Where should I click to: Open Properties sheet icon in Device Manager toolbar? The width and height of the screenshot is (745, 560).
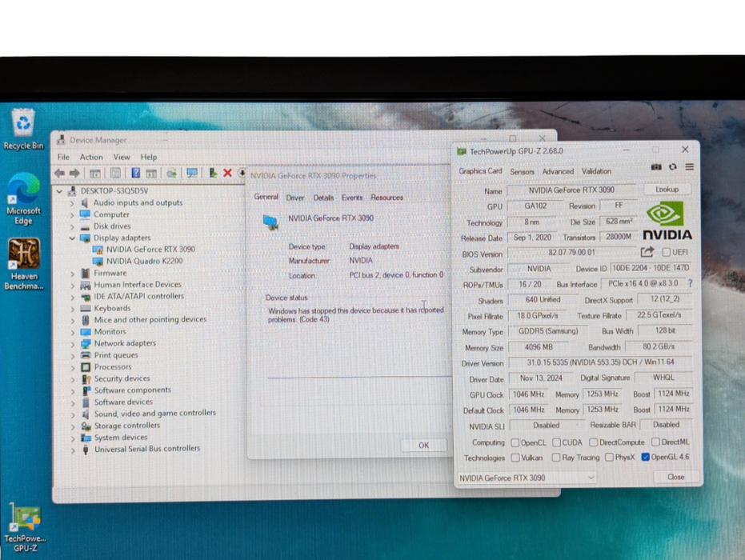(x=115, y=174)
